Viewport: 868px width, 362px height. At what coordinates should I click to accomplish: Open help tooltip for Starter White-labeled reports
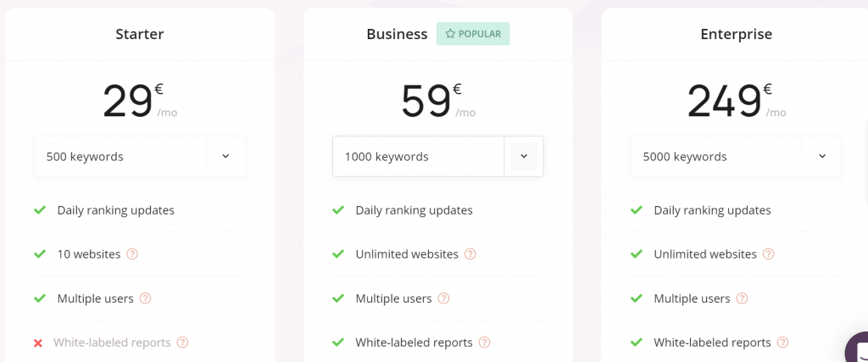(183, 343)
